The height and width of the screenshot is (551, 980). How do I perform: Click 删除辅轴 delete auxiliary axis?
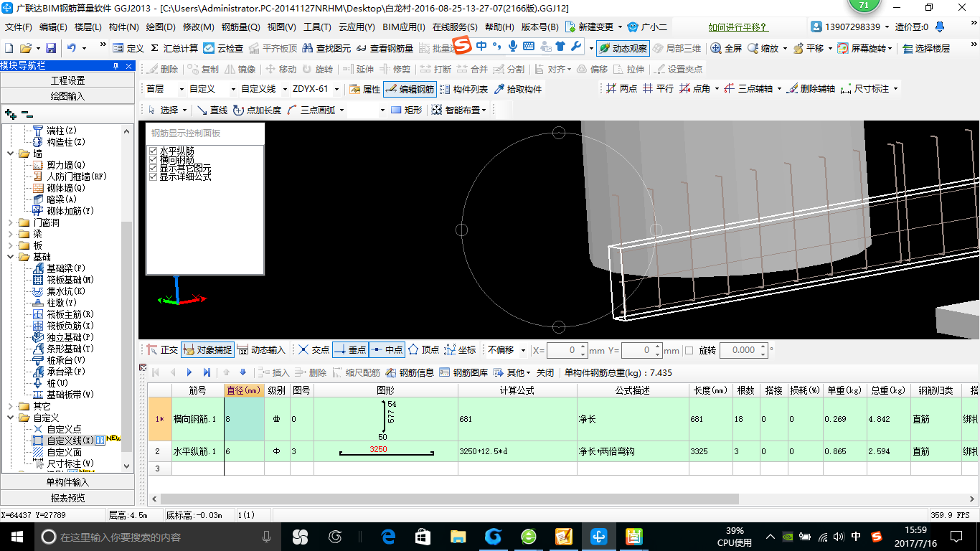pos(811,89)
